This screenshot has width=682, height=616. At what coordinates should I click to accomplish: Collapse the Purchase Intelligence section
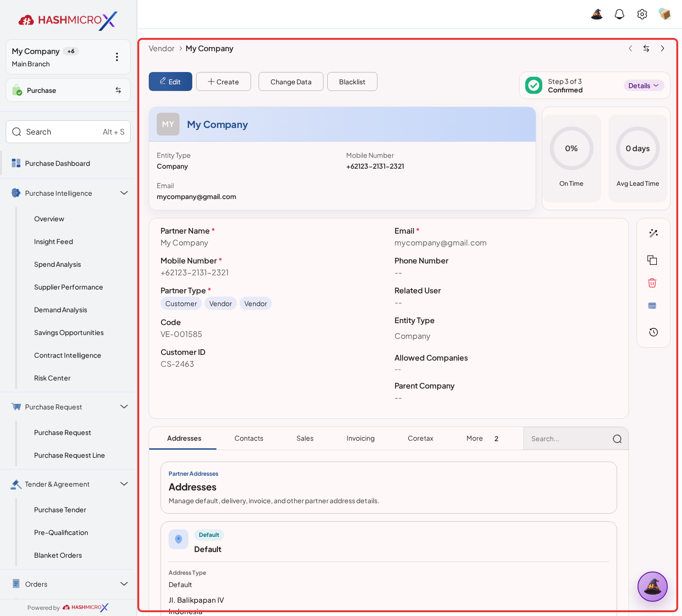(124, 193)
